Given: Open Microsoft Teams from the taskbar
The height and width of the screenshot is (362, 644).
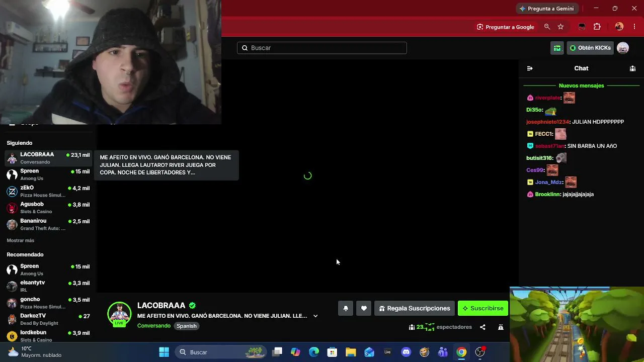Looking at the screenshot, I should pos(443,352).
